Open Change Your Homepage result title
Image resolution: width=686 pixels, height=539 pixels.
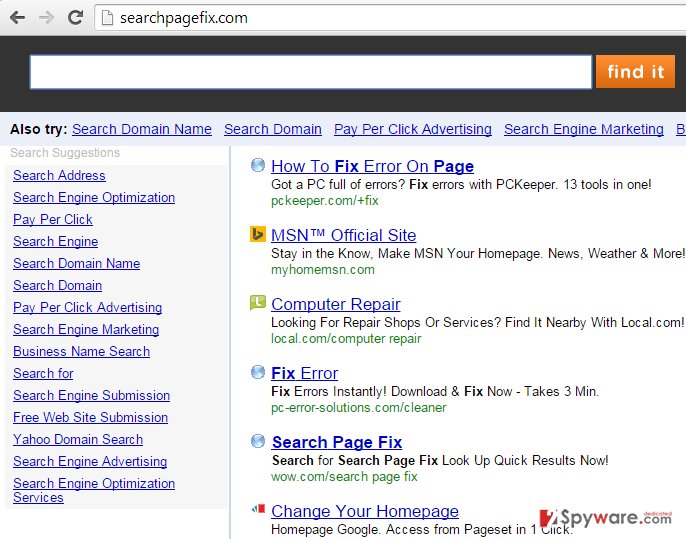click(x=365, y=511)
